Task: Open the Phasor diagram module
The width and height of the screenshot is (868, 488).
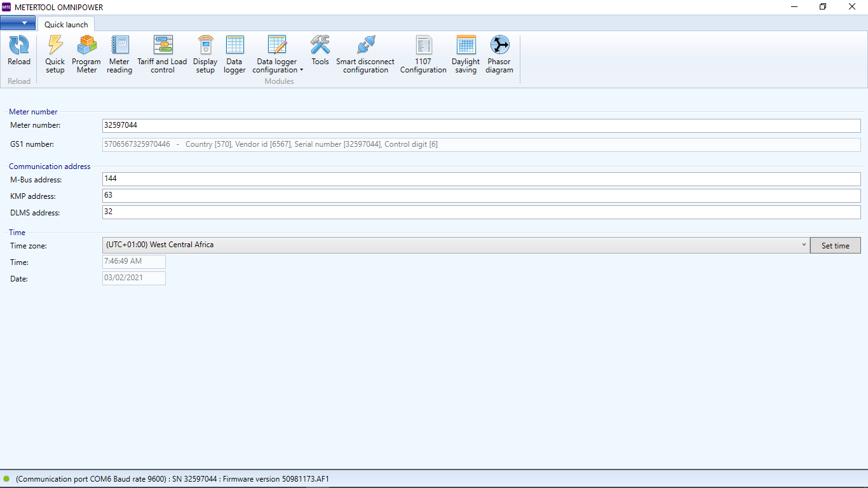Action: (499, 54)
